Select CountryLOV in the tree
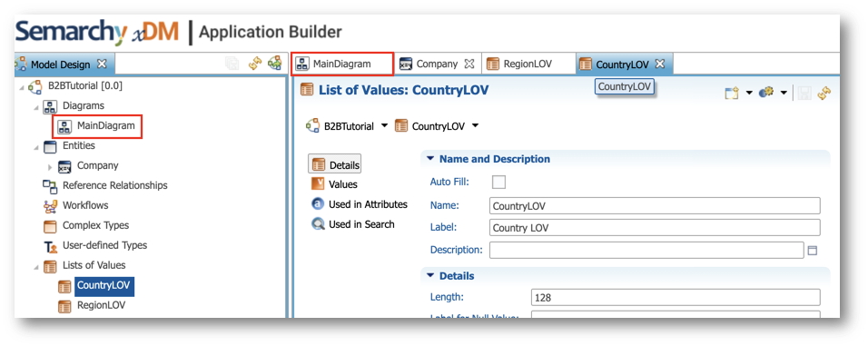This screenshot has height=346, width=868. (104, 286)
